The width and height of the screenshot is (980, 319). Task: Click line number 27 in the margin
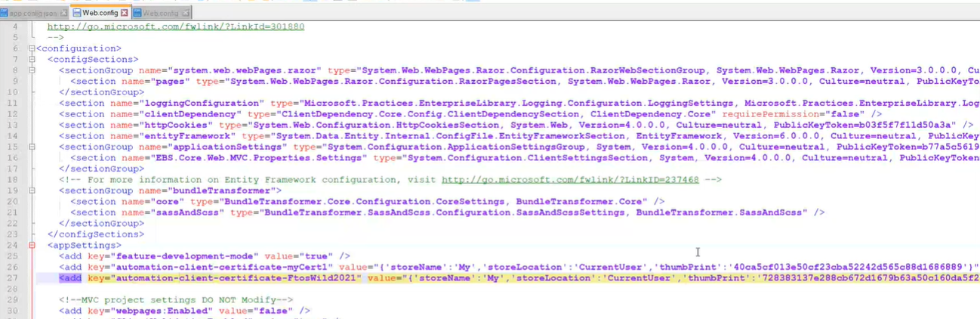tap(14, 278)
